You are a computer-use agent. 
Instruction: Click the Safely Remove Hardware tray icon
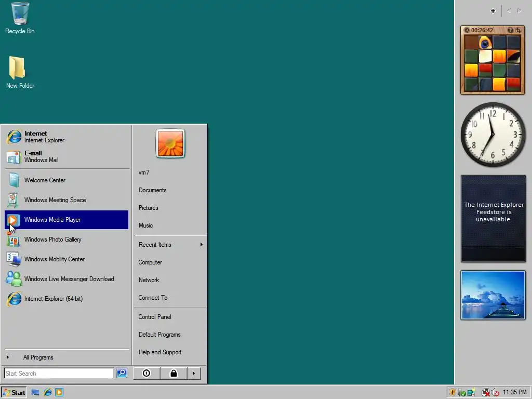pyautogui.click(x=461, y=393)
